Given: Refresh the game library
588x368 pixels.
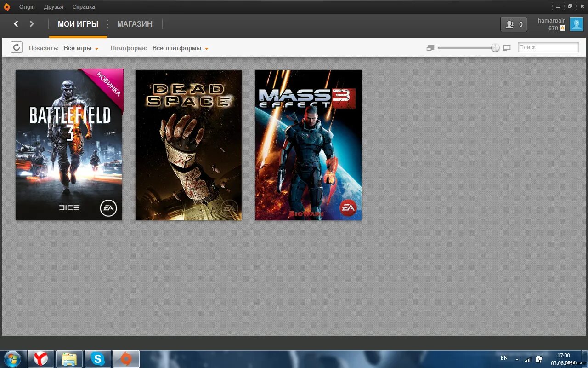Looking at the screenshot, I should (17, 47).
